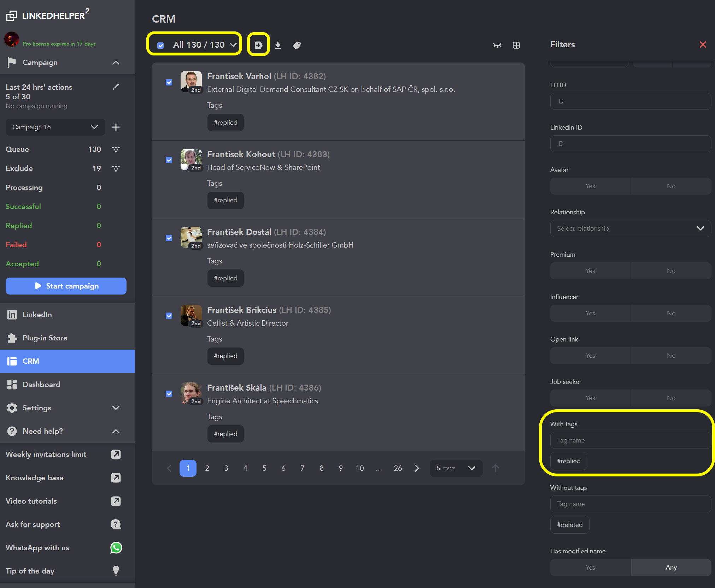Uncheck František Brikcius's row checkbox

pyautogui.click(x=169, y=316)
